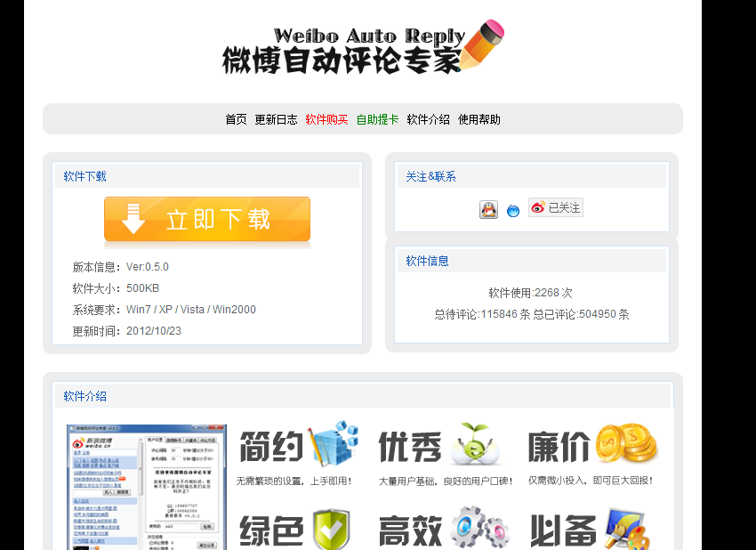
Task: Click the QQ penguin contact icon
Action: [488, 210]
